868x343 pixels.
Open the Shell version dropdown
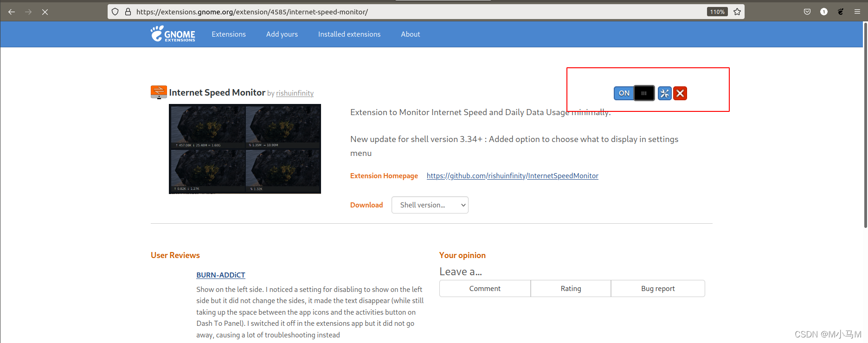pyautogui.click(x=430, y=205)
